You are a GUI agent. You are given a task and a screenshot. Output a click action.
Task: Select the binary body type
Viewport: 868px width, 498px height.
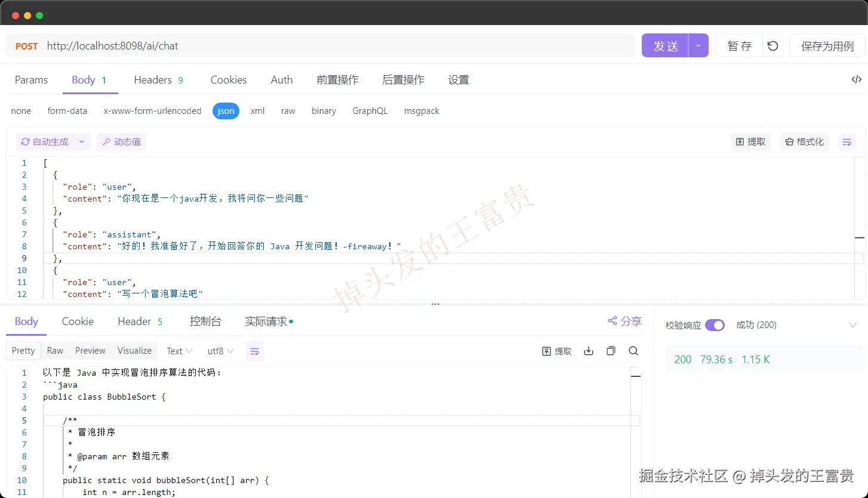(x=324, y=111)
